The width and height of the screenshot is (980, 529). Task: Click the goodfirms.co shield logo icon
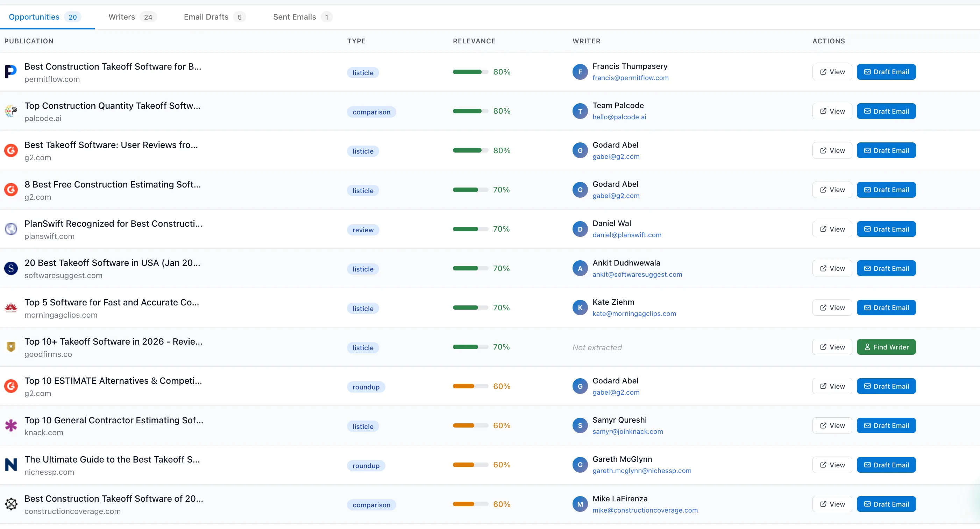pos(10,347)
